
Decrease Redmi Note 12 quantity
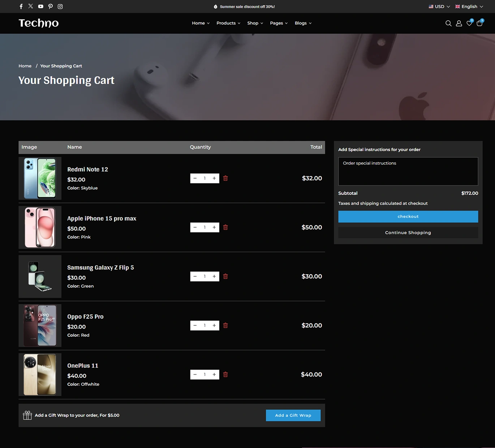pos(195,178)
